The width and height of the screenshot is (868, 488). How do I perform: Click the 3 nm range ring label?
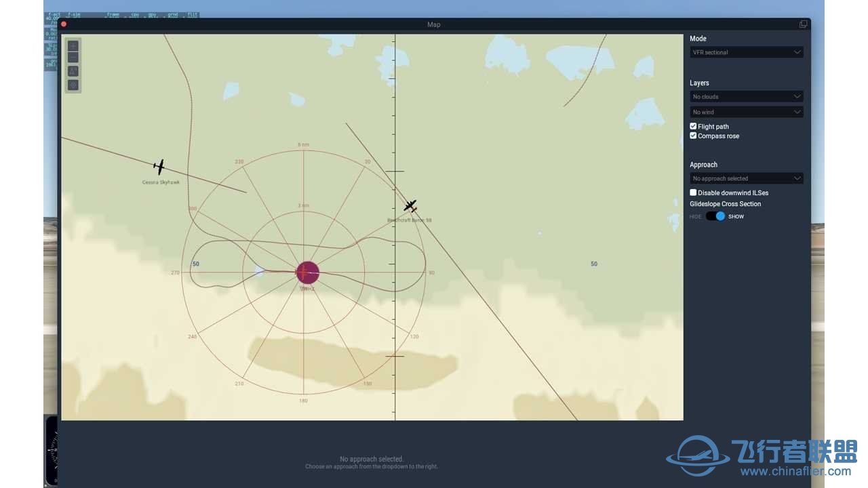[303, 205]
